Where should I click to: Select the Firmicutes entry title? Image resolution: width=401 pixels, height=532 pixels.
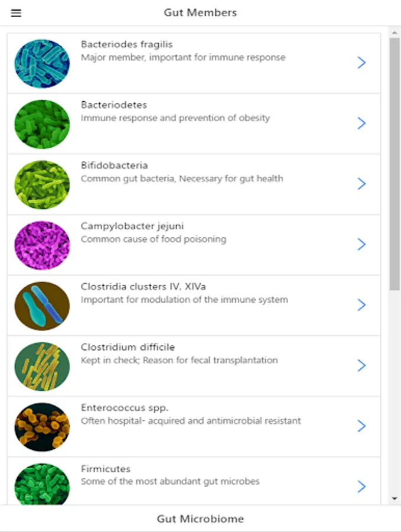click(x=106, y=469)
